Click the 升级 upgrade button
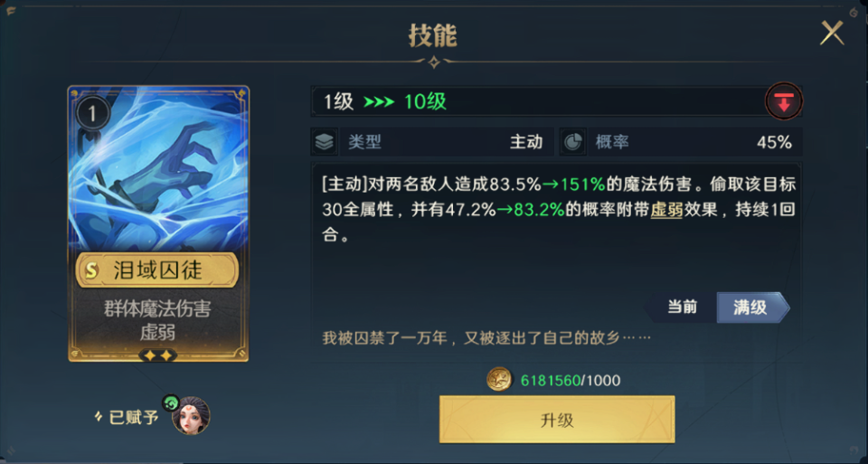Viewport: 868px width, 464px height. tap(557, 419)
